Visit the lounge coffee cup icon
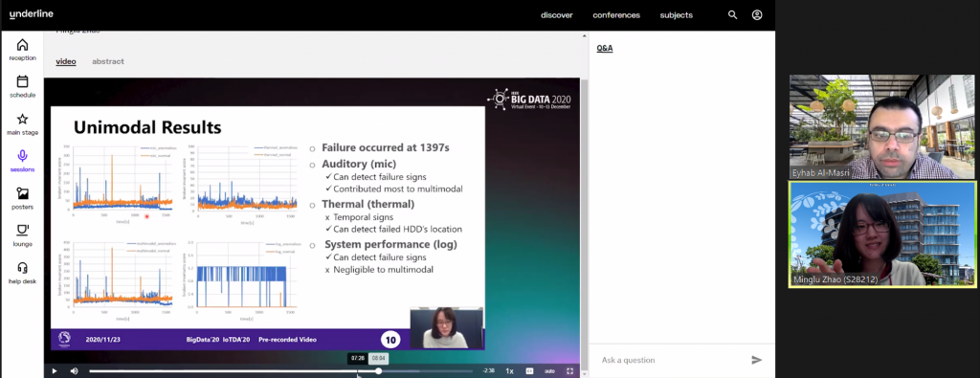Viewport: 980px width, 378px height. pos(23,231)
